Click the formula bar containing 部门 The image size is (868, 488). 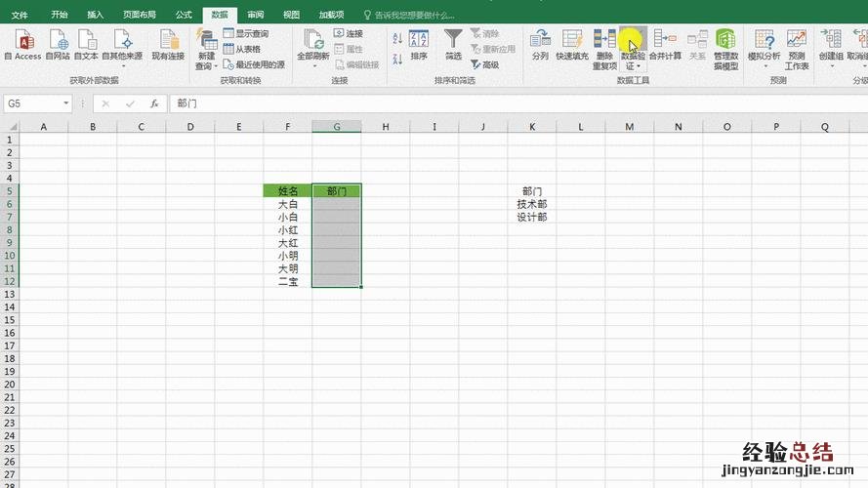click(488, 103)
